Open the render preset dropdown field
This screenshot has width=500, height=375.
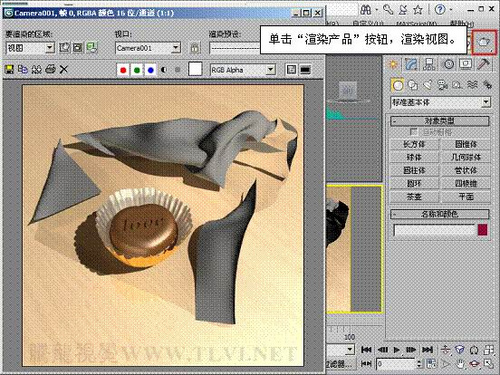[235, 48]
